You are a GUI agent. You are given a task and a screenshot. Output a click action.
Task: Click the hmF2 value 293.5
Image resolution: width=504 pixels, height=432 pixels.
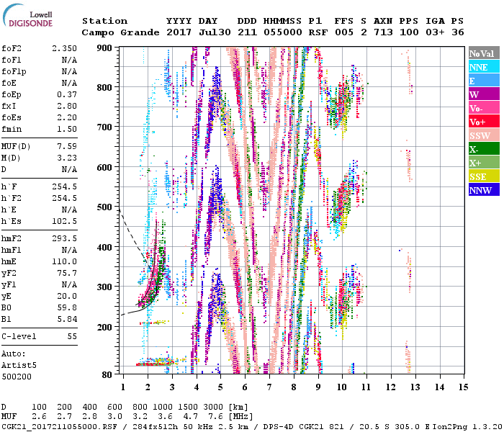pos(64,238)
